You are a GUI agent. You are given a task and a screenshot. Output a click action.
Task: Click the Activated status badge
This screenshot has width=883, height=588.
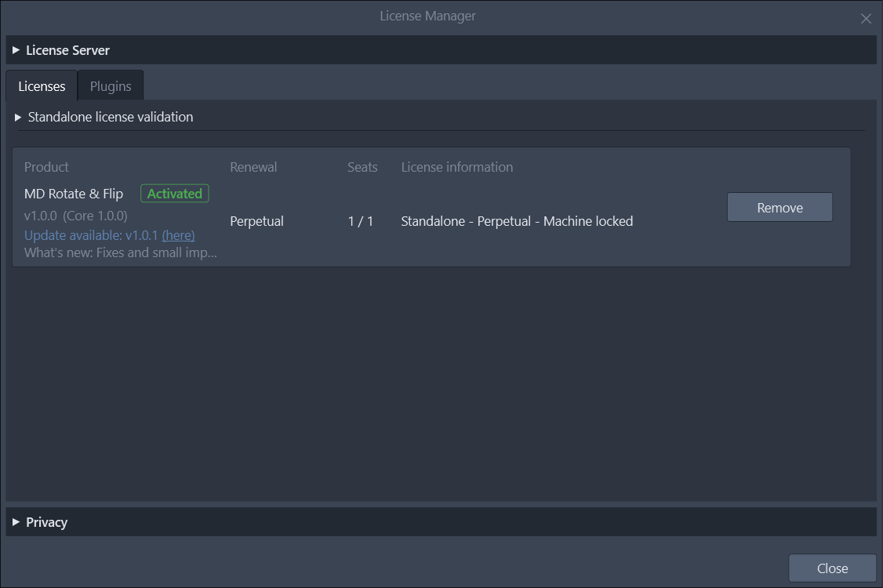tap(175, 194)
